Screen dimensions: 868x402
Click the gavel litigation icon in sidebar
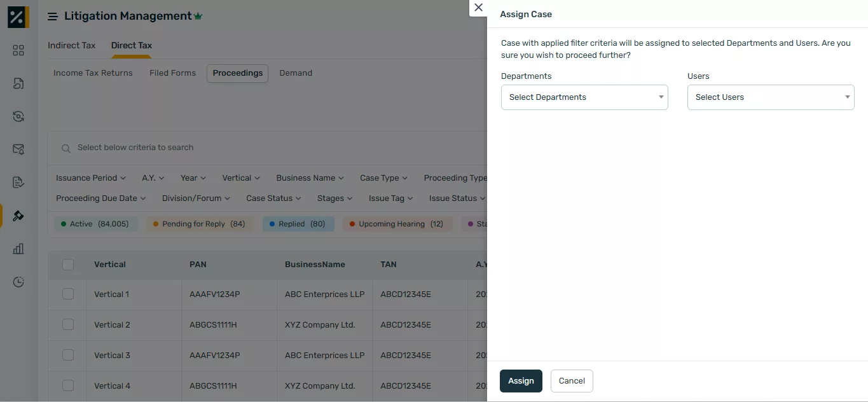[18, 216]
